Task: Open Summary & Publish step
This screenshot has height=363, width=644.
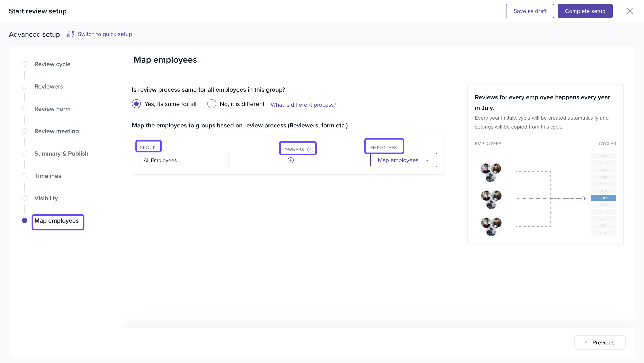Action: 61,154
